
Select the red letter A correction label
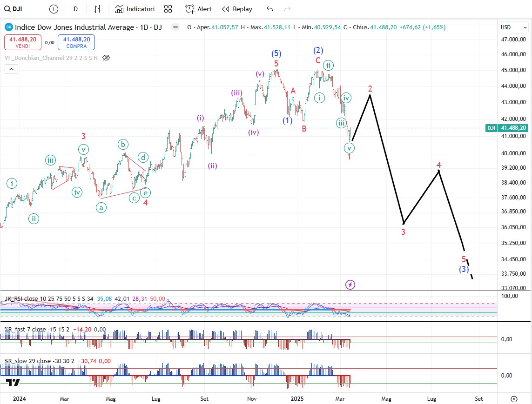tap(293, 91)
